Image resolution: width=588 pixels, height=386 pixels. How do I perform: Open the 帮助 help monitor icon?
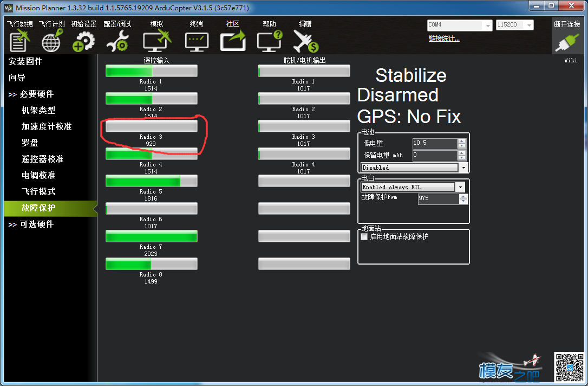pyautogui.click(x=270, y=41)
